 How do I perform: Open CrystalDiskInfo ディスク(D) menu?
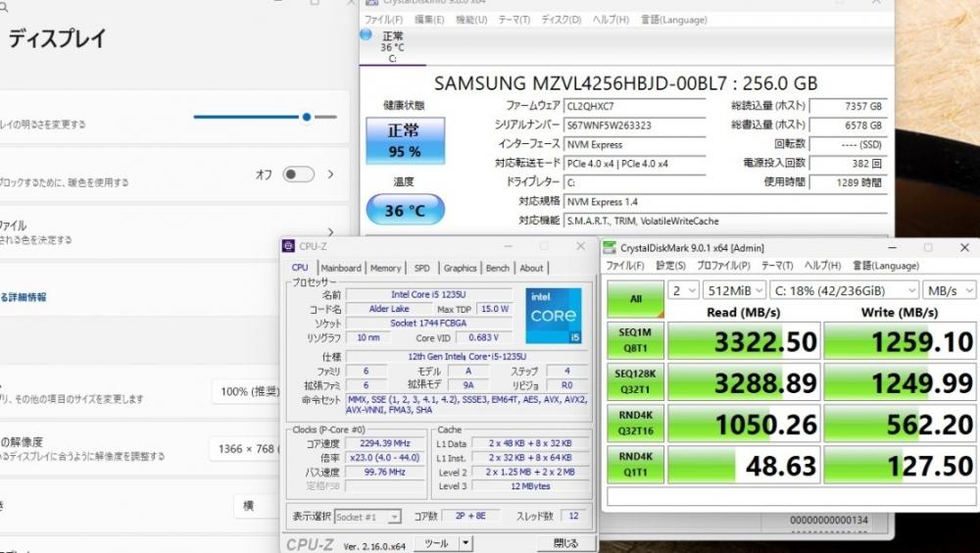(562, 20)
